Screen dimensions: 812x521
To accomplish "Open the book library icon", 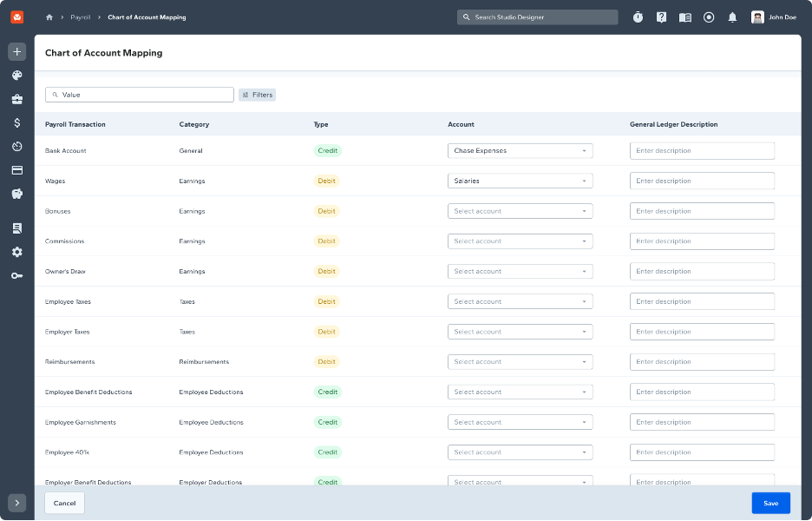I will (685, 17).
